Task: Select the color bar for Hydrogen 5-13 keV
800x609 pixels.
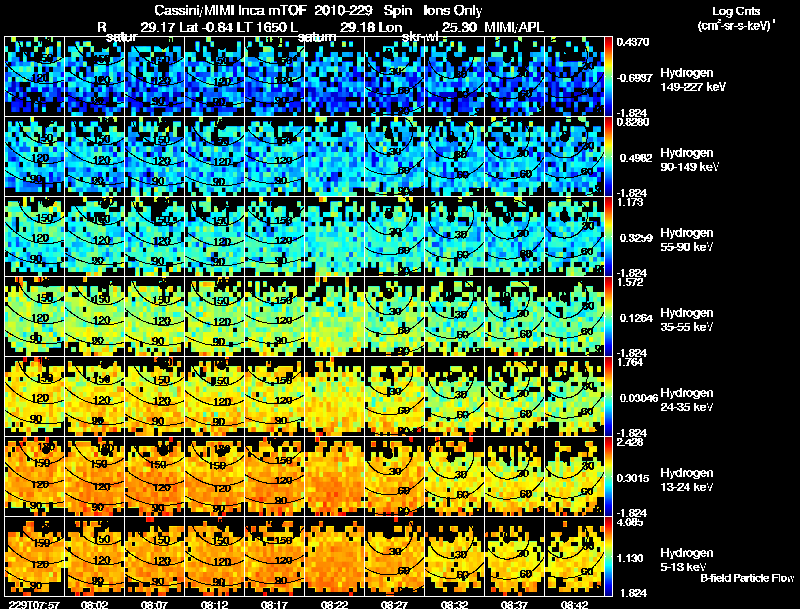Action: pos(608,557)
